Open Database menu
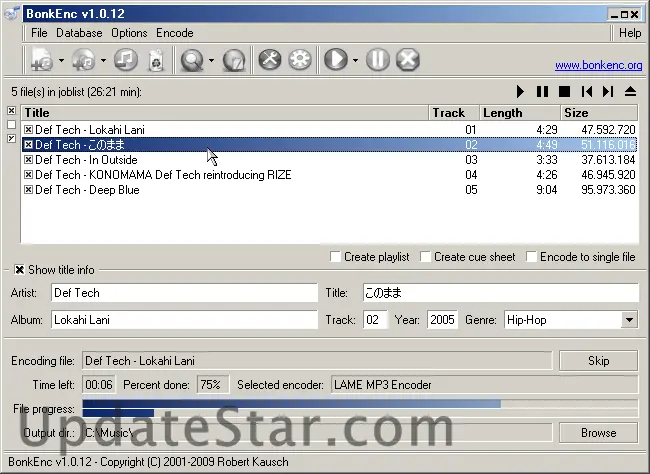This screenshot has width=650, height=474. (79, 33)
